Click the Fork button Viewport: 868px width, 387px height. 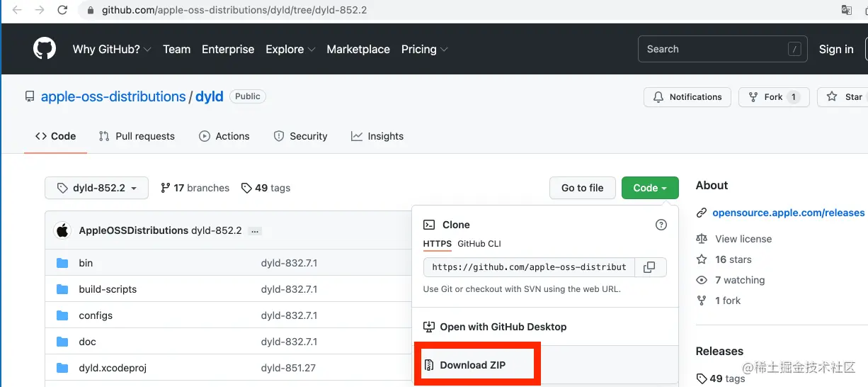(773, 97)
